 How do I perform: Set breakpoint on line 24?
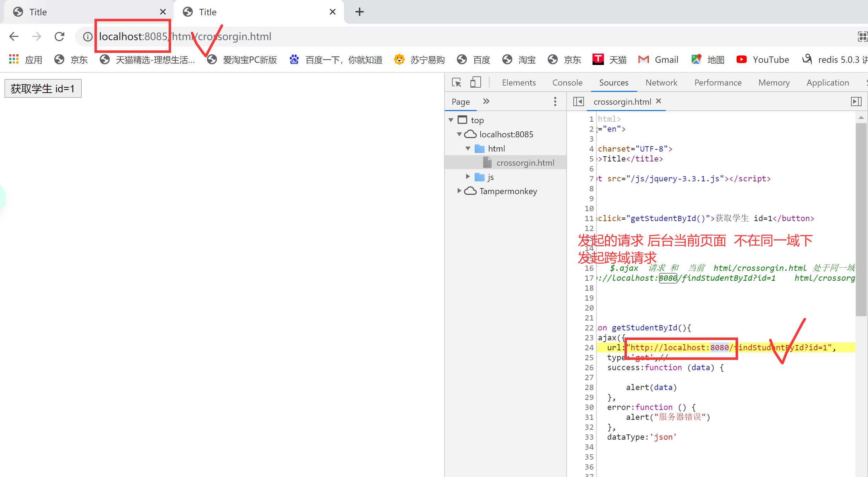click(x=589, y=347)
